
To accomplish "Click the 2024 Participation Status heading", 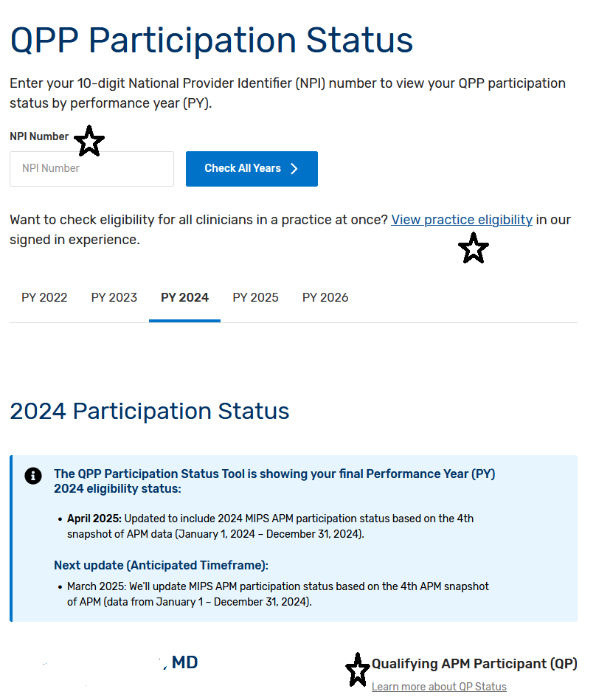I will point(149,411).
